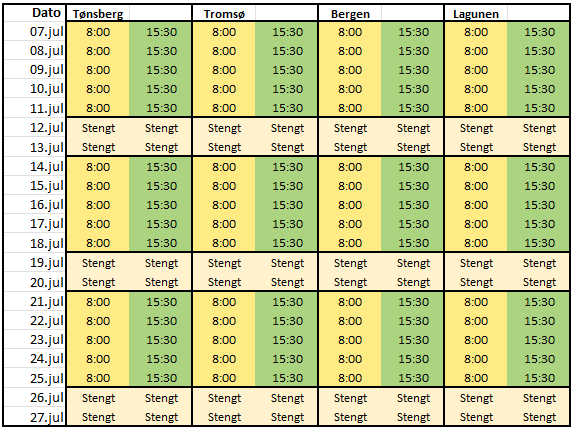Select the Dato header cell

point(35,13)
